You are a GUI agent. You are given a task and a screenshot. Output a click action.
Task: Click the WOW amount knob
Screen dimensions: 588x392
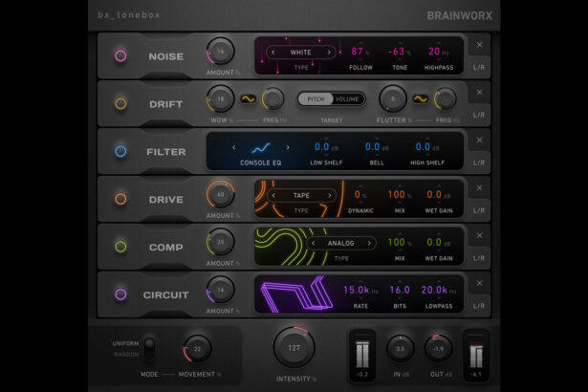coord(221,98)
